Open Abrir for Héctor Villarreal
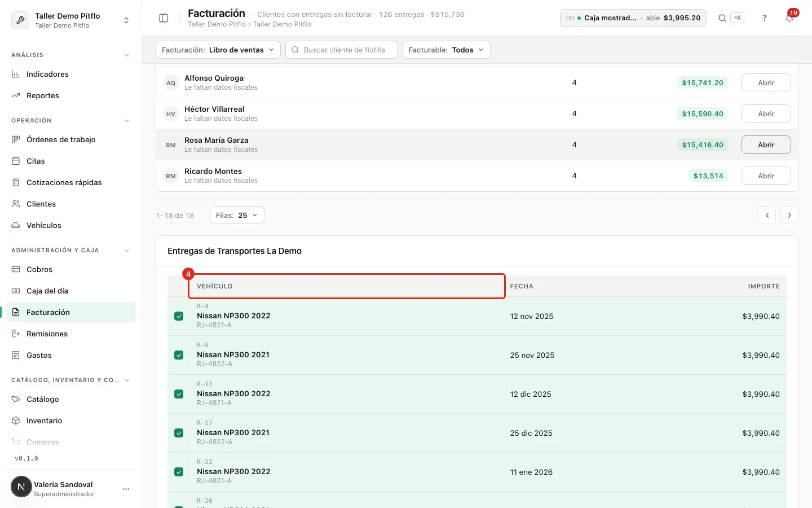Screen dimensions: 812x508 (x=766, y=113)
